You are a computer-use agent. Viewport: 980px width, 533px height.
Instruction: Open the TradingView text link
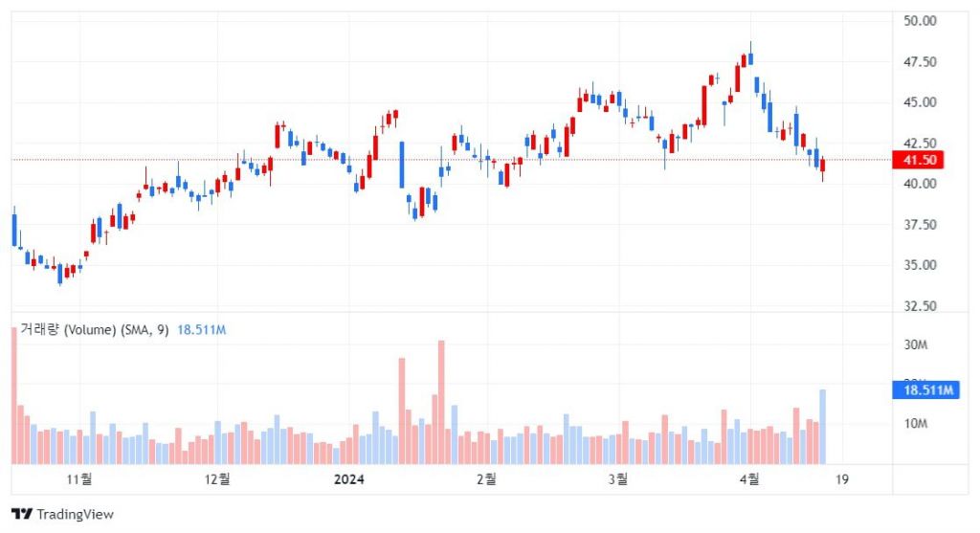75,515
